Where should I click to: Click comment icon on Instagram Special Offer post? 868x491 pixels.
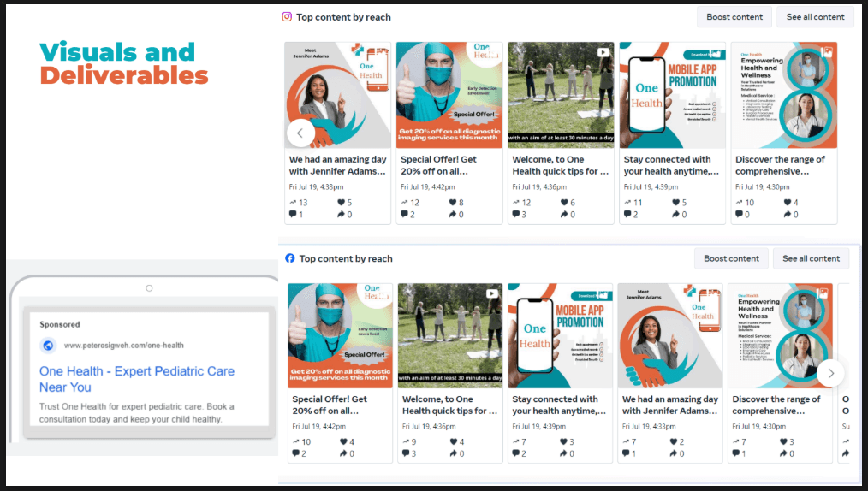pos(405,215)
